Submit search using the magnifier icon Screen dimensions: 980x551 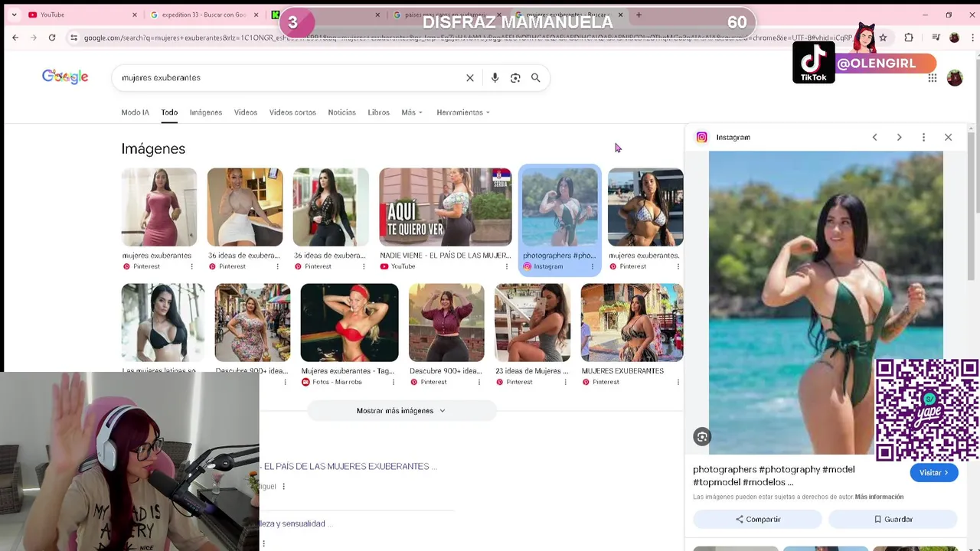[536, 78]
